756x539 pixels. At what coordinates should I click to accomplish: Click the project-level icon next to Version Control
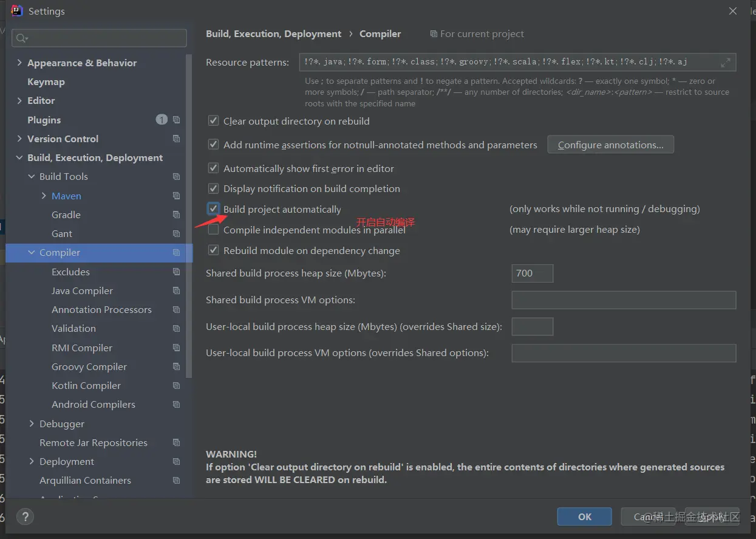176,139
